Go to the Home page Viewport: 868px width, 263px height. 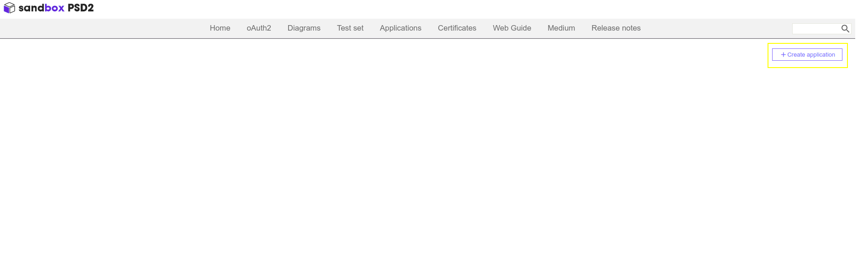220,28
